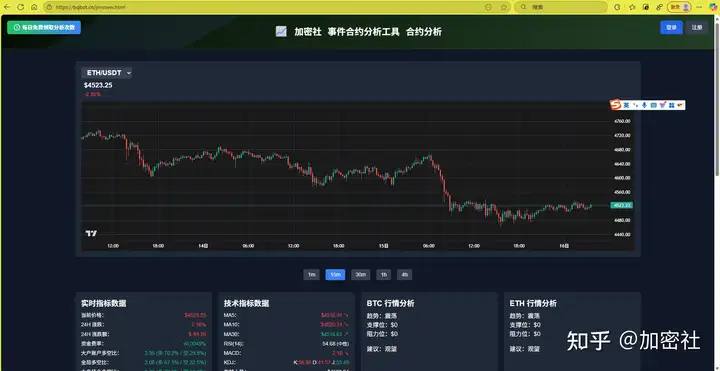Open the browser home page icon
This screenshot has height=371, width=720.
tap(34, 7)
